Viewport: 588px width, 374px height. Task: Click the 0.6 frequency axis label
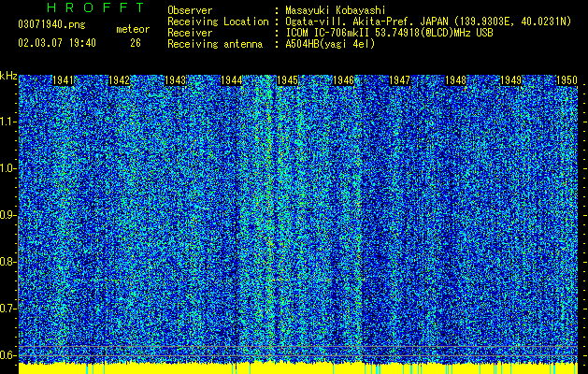[7, 355]
